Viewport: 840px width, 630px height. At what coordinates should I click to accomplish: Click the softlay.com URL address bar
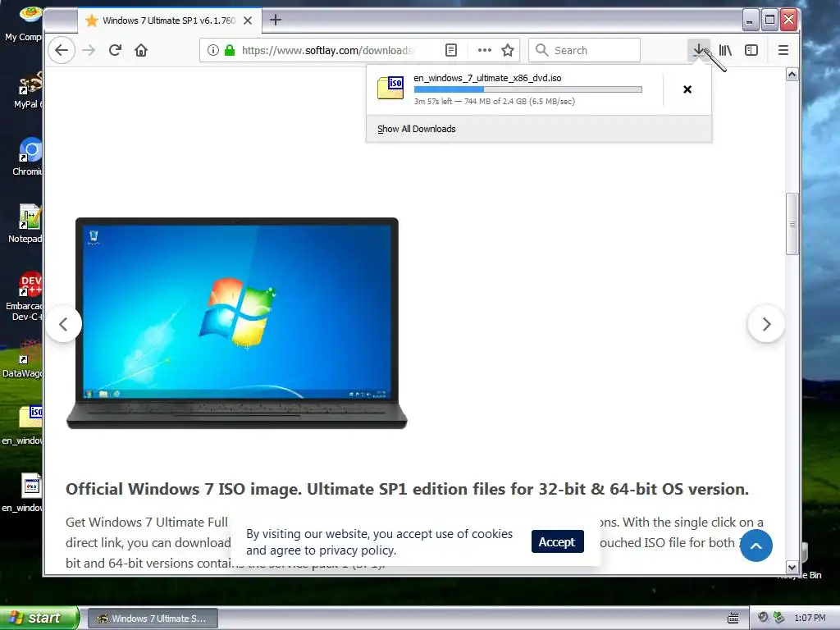(326, 50)
